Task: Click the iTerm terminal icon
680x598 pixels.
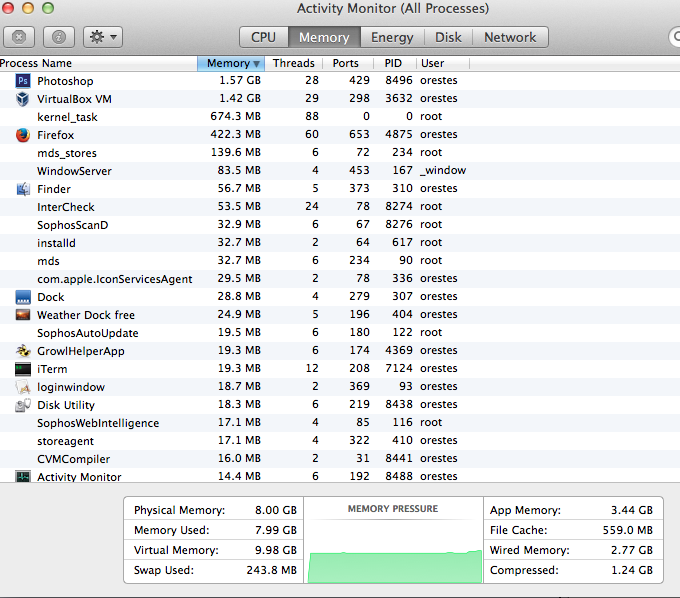Action: point(23,369)
